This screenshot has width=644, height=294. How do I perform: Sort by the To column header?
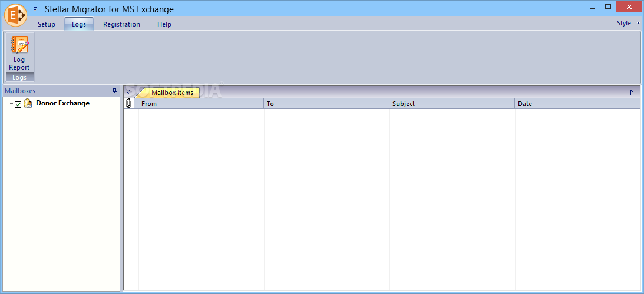click(x=326, y=104)
